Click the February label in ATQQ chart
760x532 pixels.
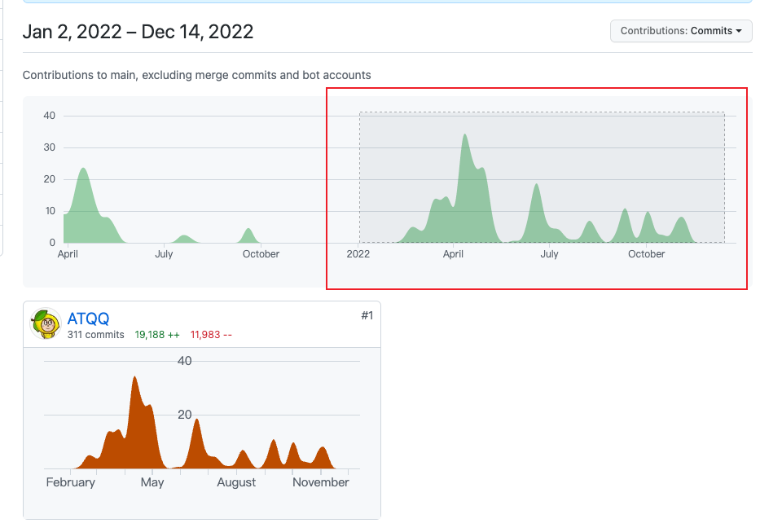click(x=70, y=482)
